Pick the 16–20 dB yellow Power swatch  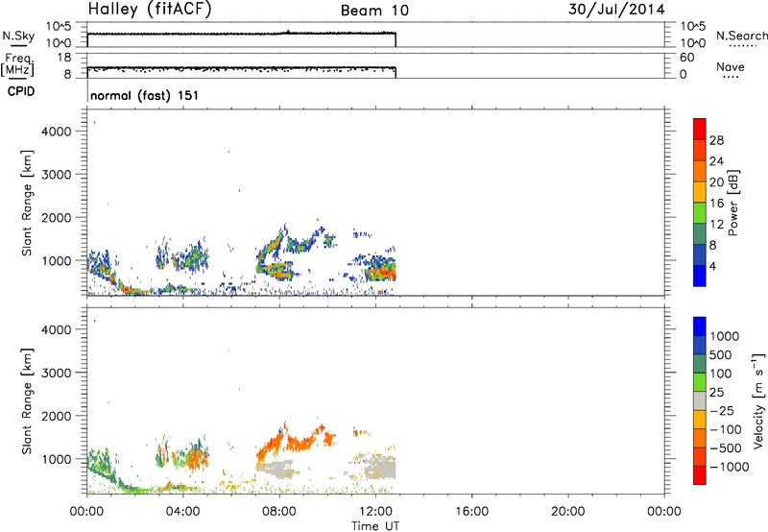[700, 192]
